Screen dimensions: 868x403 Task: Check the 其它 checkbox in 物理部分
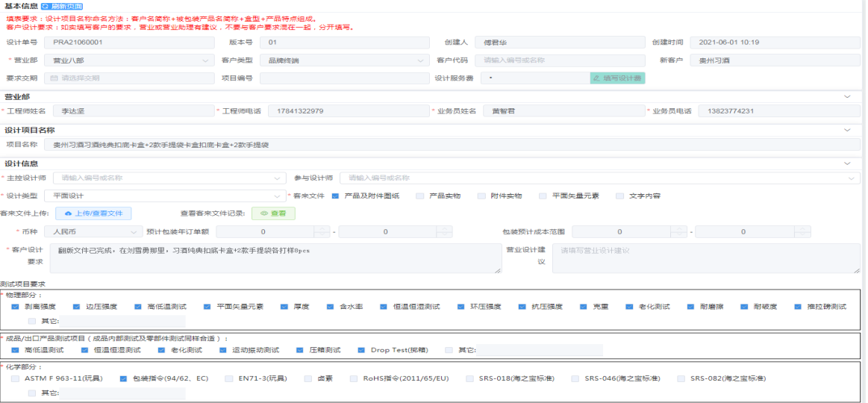click(31, 320)
